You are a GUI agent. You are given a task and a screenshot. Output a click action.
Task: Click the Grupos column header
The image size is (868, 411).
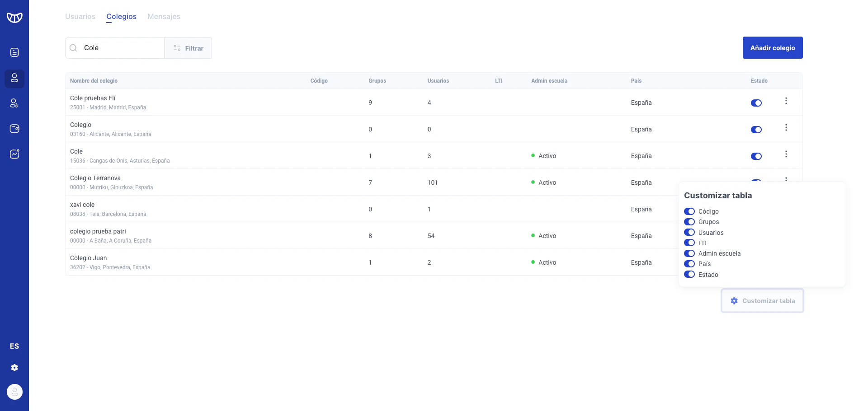[x=377, y=81]
